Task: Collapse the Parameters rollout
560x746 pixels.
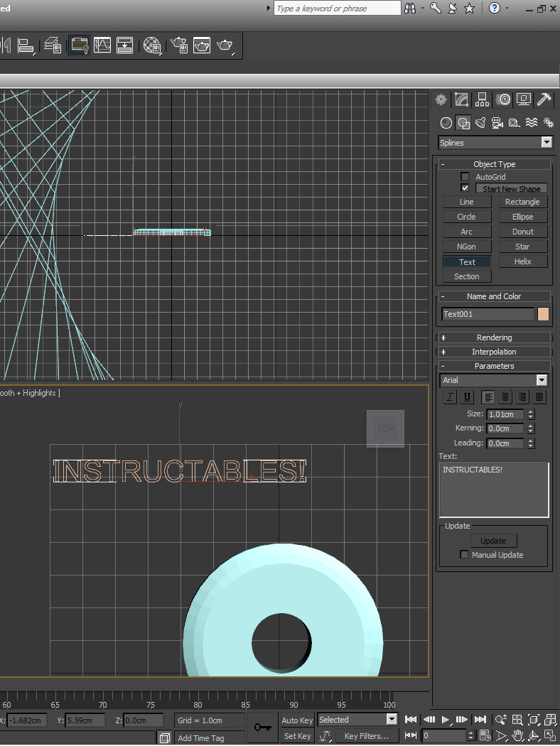Action: click(495, 366)
